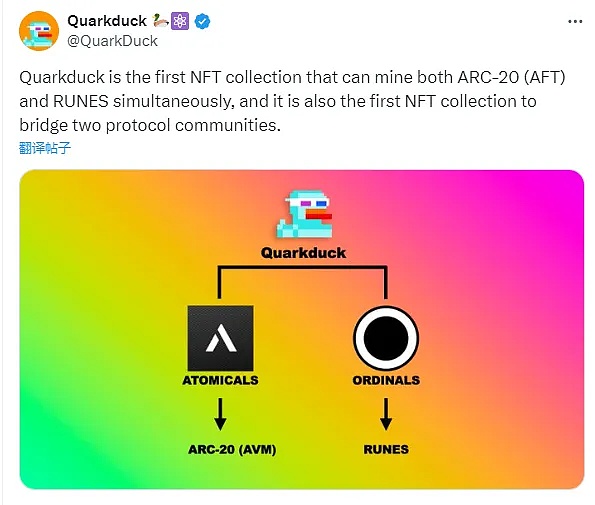Click the down arrow below Ordinals
The height and width of the screenshot is (505, 595).
point(386,414)
